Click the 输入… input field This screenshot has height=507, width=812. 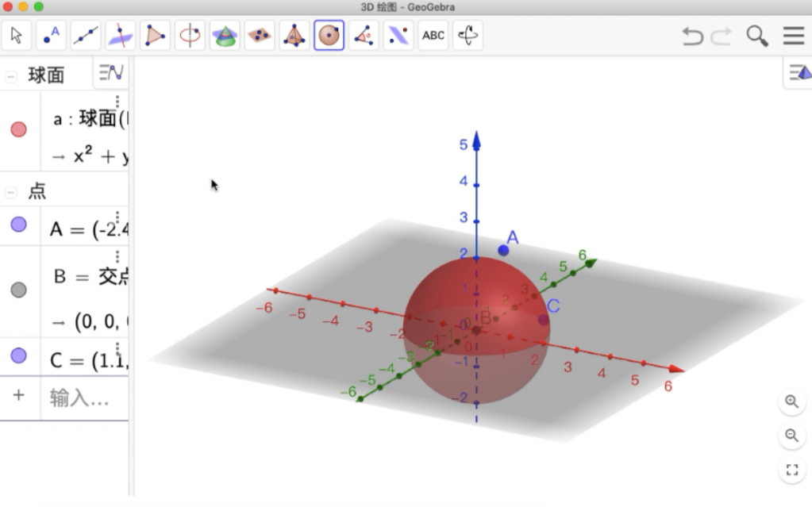click(84, 398)
